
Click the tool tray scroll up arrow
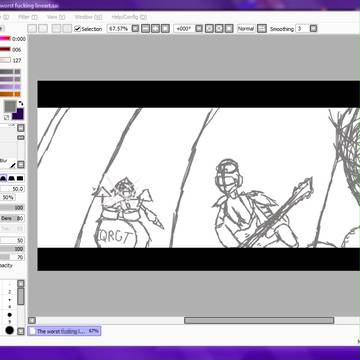click(21, 128)
